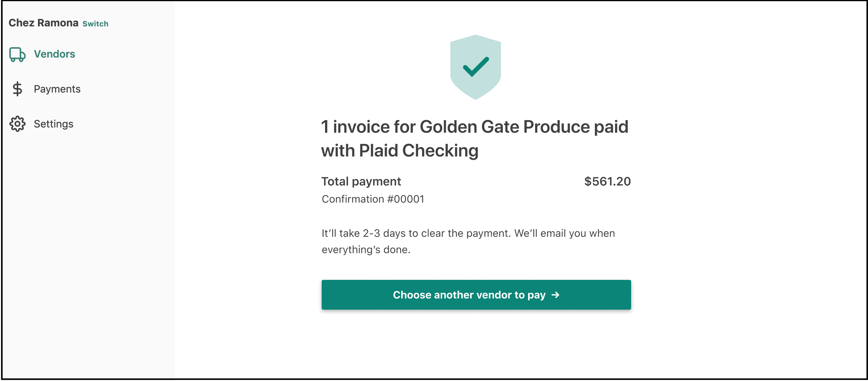Click the light green shield graphic
The height and width of the screenshot is (381, 868).
pos(476,67)
